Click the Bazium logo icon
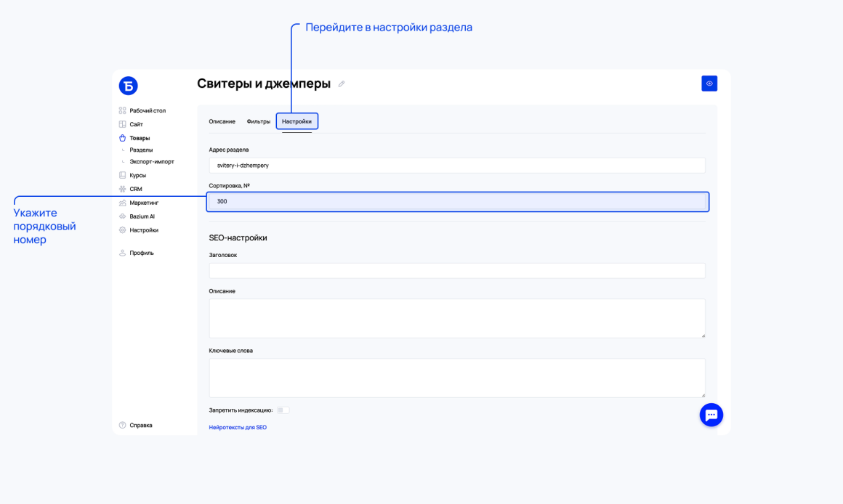 click(128, 86)
